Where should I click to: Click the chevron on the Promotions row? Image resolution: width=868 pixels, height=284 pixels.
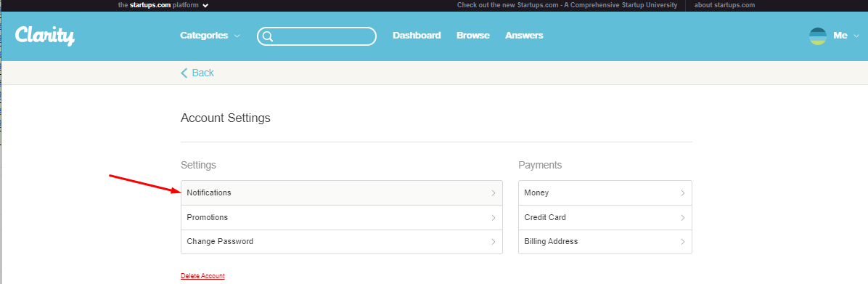point(494,218)
